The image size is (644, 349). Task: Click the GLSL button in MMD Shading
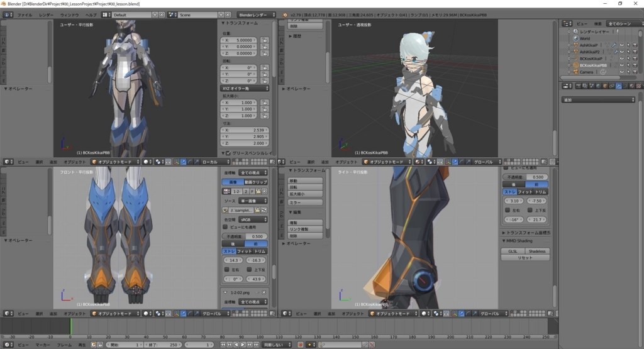(513, 252)
